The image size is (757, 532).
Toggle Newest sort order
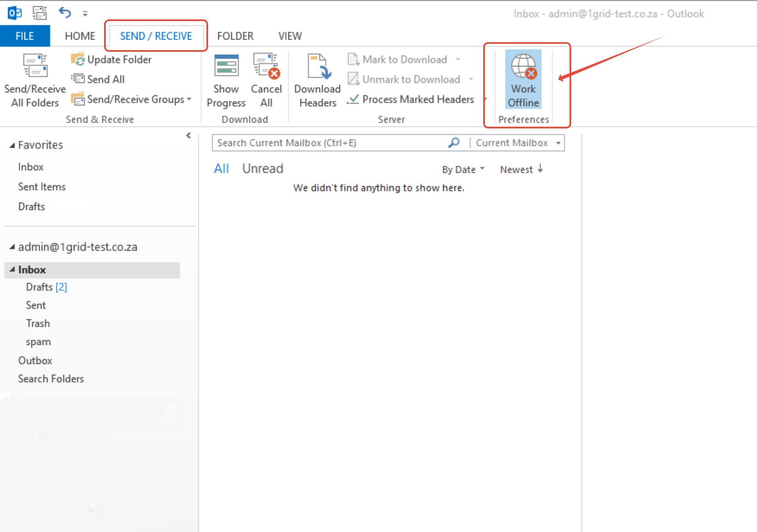click(522, 169)
